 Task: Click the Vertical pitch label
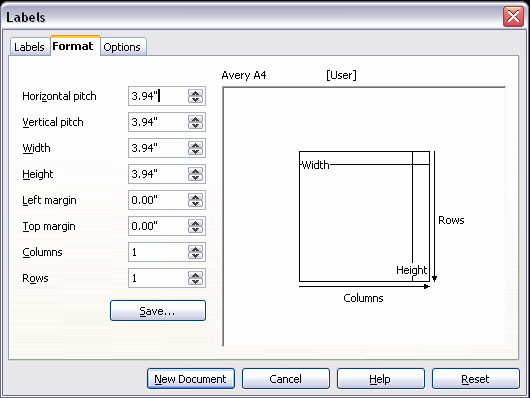click(x=53, y=122)
